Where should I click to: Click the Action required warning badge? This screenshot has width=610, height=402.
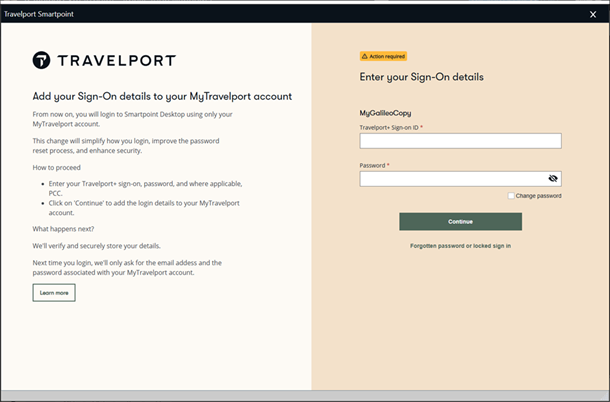click(383, 57)
